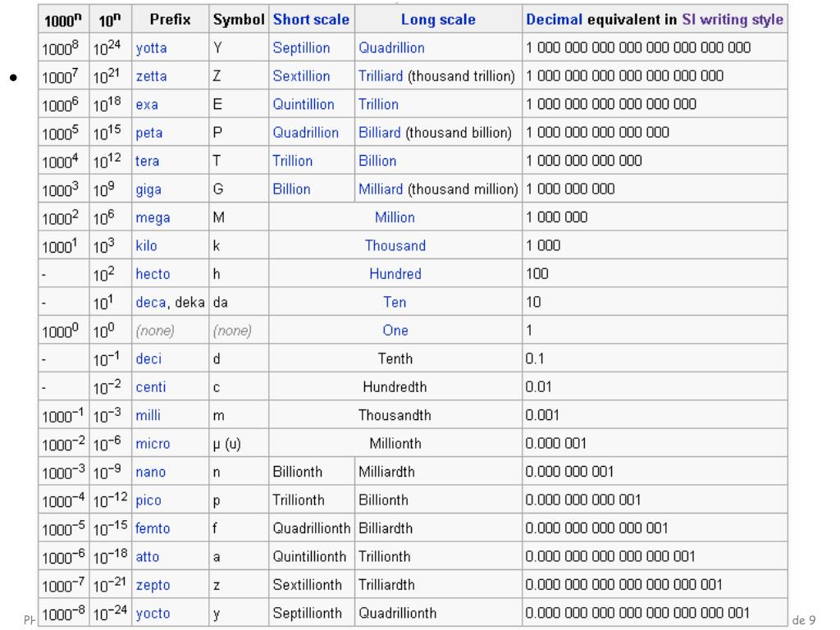Click the 'micro' prefix link
Screen dimensions: 840x630
coord(153,444)
